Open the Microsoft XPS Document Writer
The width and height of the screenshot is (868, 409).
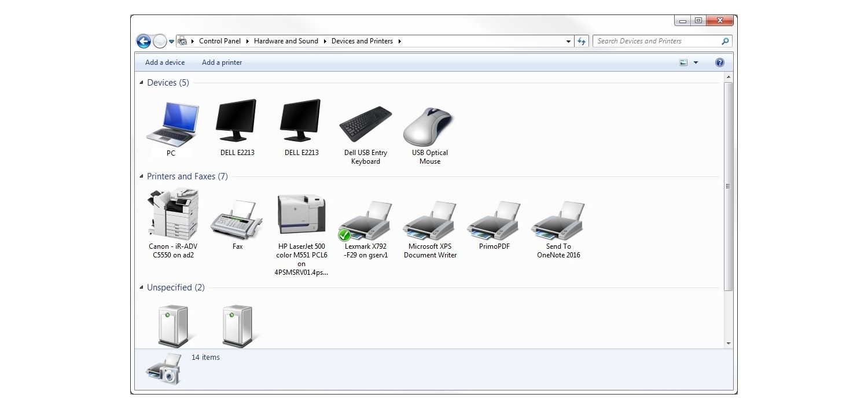coord(429,220)
